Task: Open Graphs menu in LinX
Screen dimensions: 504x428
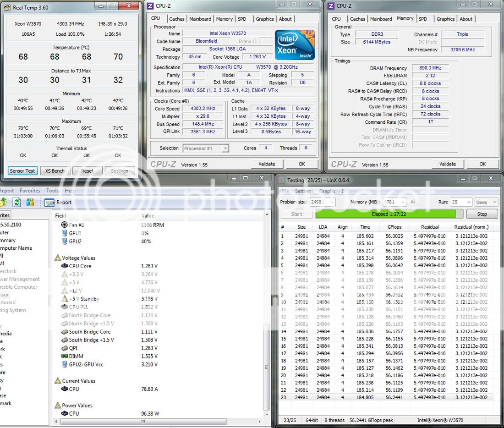Action: point(327,191)
